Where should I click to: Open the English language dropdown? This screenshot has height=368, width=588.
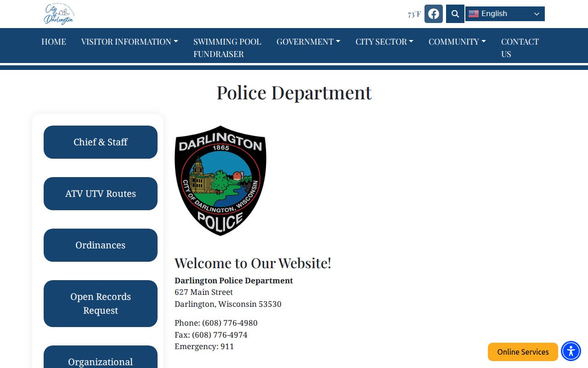point(505,14)
